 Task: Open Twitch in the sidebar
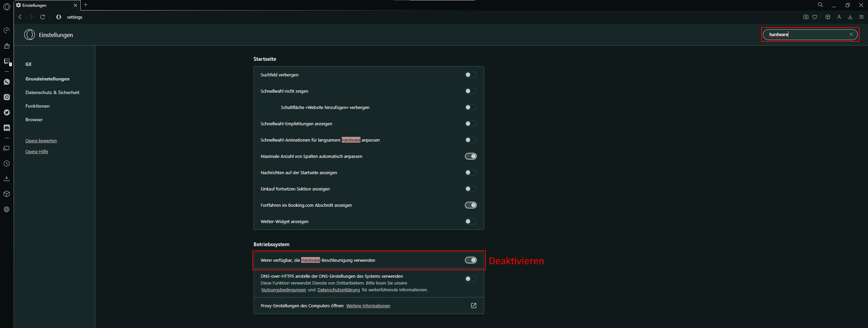[x=7, y=61]
